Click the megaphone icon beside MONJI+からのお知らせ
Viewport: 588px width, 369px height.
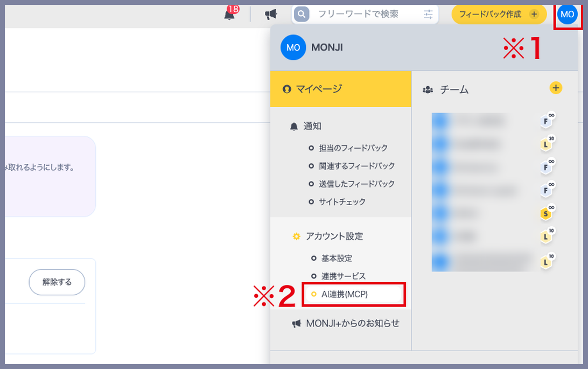[x=296, y=324]
